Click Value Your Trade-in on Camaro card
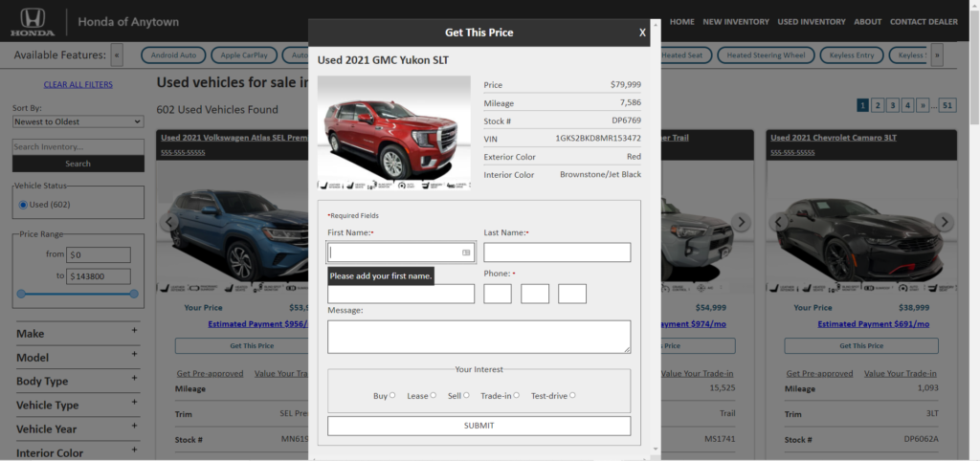This screenshot has height=461, width=980. 900,374
